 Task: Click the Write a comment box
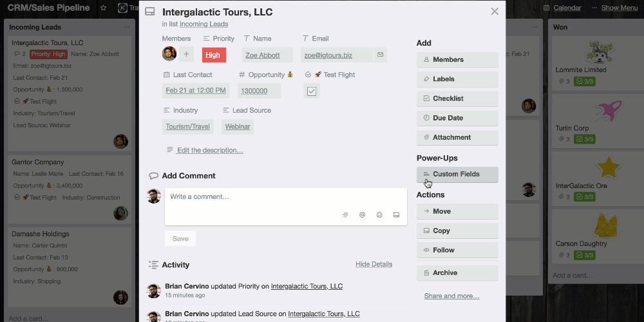pyautogui.click(x=286, y=207)
